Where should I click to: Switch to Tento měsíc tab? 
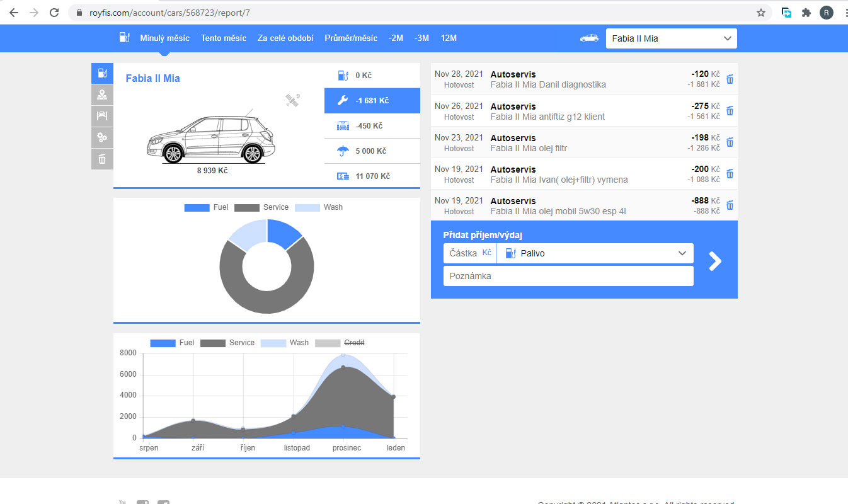pyautogui.click(x=224, y=38)
